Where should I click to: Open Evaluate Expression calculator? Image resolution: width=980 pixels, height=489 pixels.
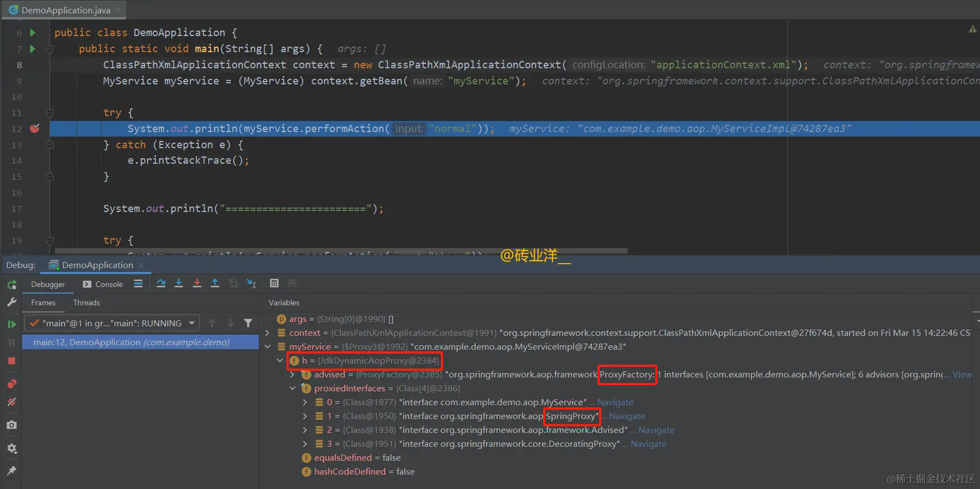coord(274,284)
